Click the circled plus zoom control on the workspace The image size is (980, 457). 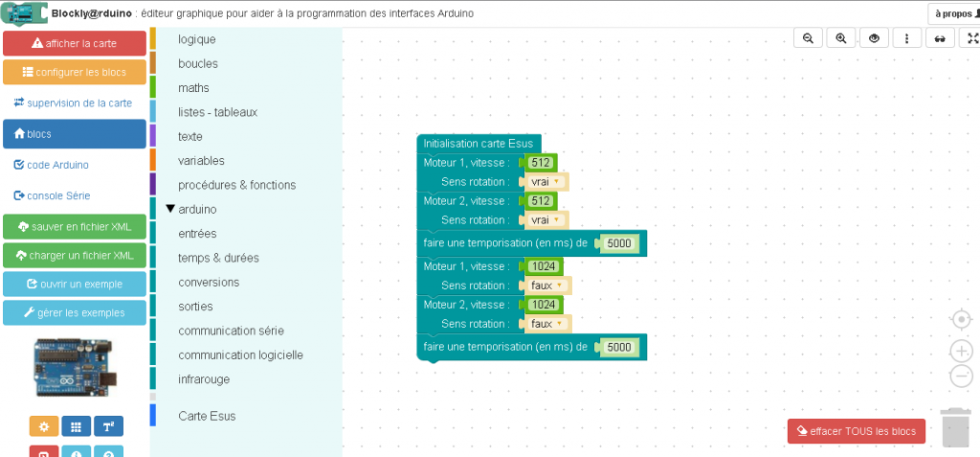962,351
